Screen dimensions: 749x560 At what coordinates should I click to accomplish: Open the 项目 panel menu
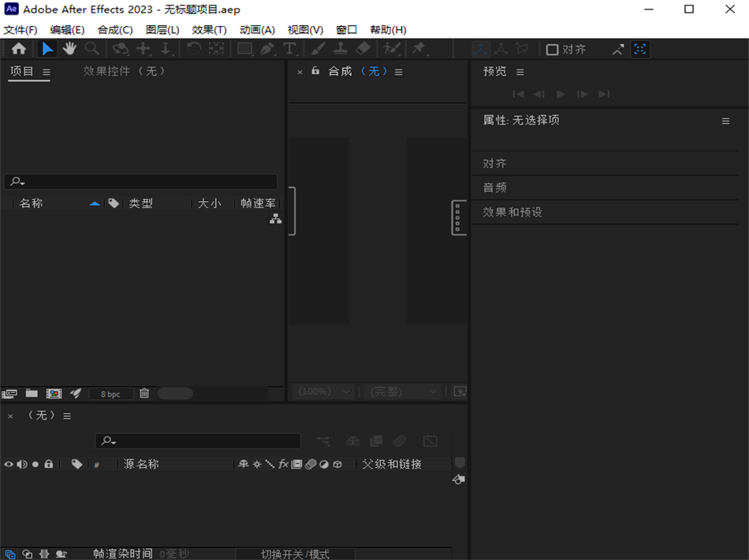coord(47,72)
